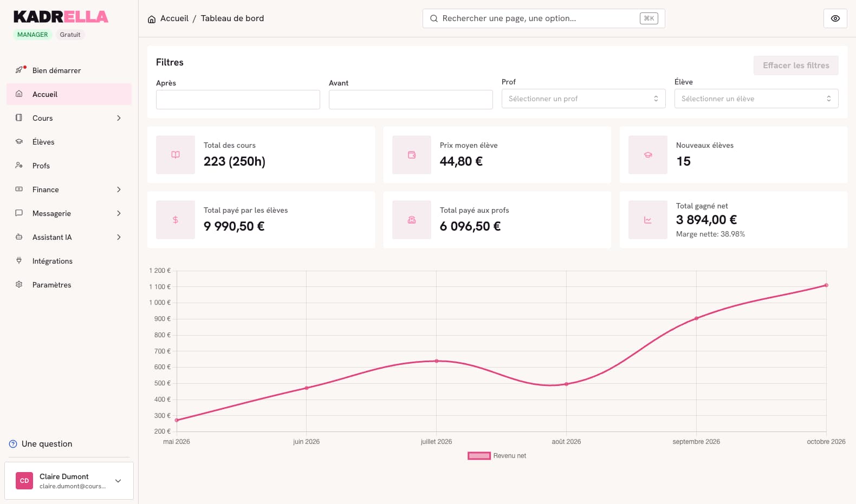This screenshot has width=856, height=504.
Task: Go to Élèves in the sidebar
Action: click(x=69, y=142)
